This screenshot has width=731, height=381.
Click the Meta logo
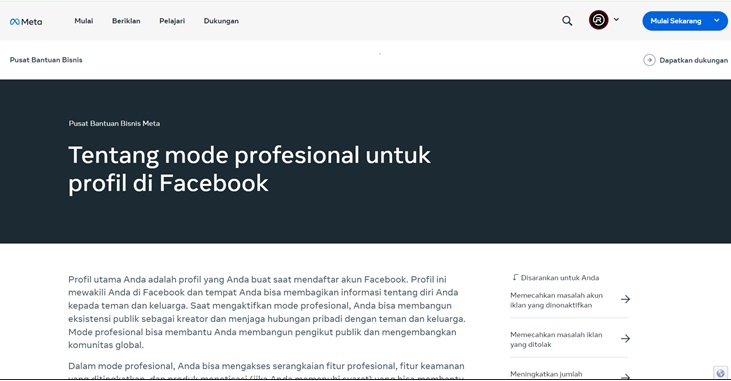click(26, 21)
